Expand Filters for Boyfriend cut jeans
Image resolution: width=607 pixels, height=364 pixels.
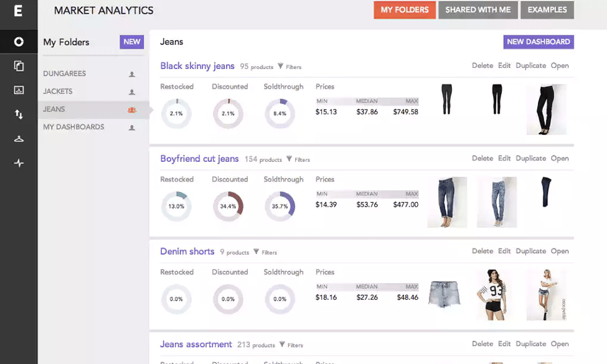(298, 159)
